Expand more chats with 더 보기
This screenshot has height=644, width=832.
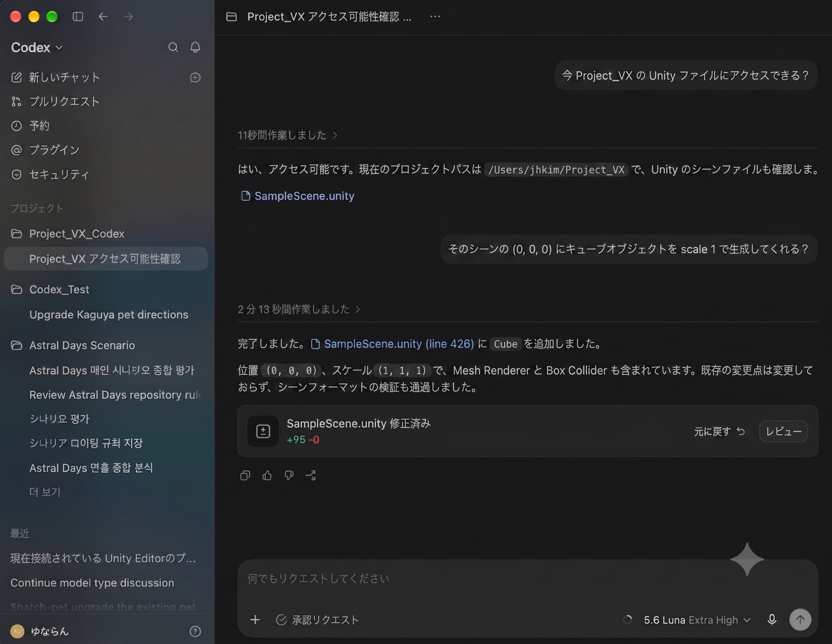click(45, 492)
